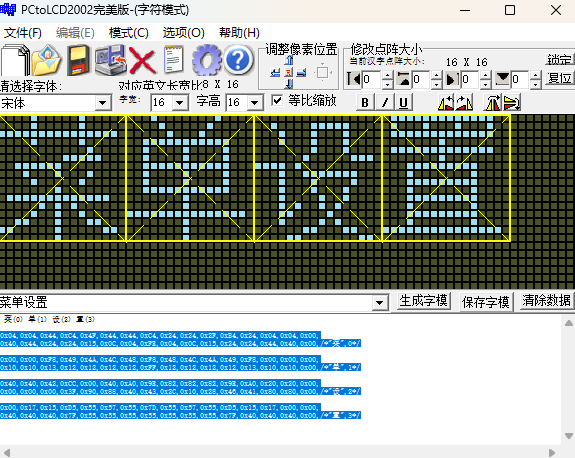The height and width of the screenshot is (458, 575).
Task: Open the 文件(F) menu
Action: coord(23,33)
